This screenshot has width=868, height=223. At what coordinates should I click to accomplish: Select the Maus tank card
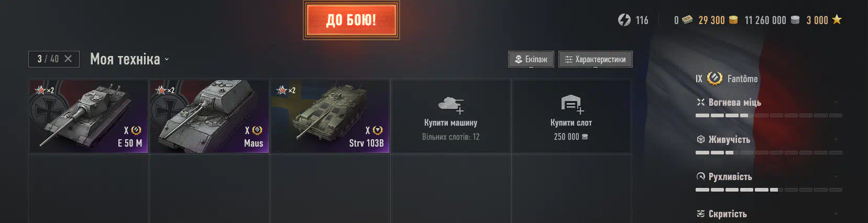coord(210,116)
